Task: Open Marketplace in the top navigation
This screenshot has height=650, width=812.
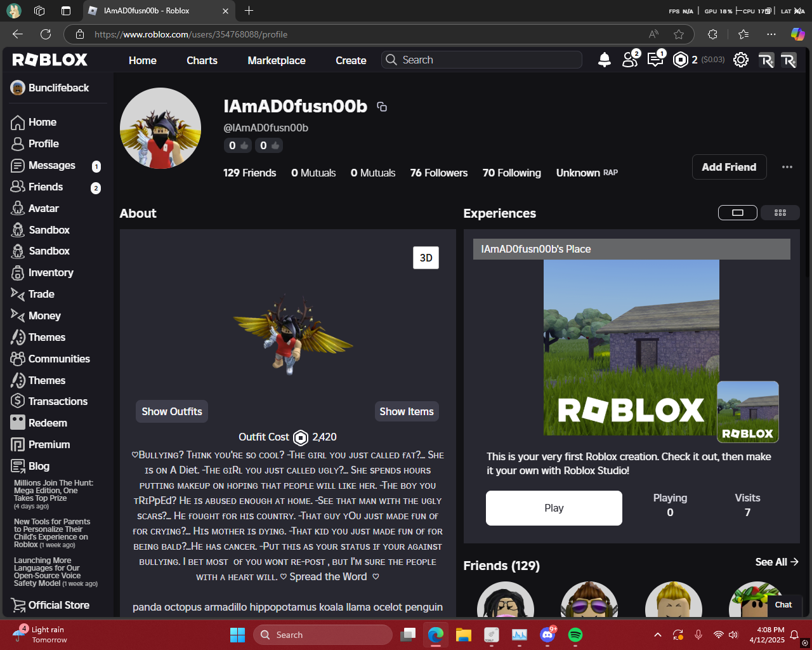Action: (x=277, y=60)
